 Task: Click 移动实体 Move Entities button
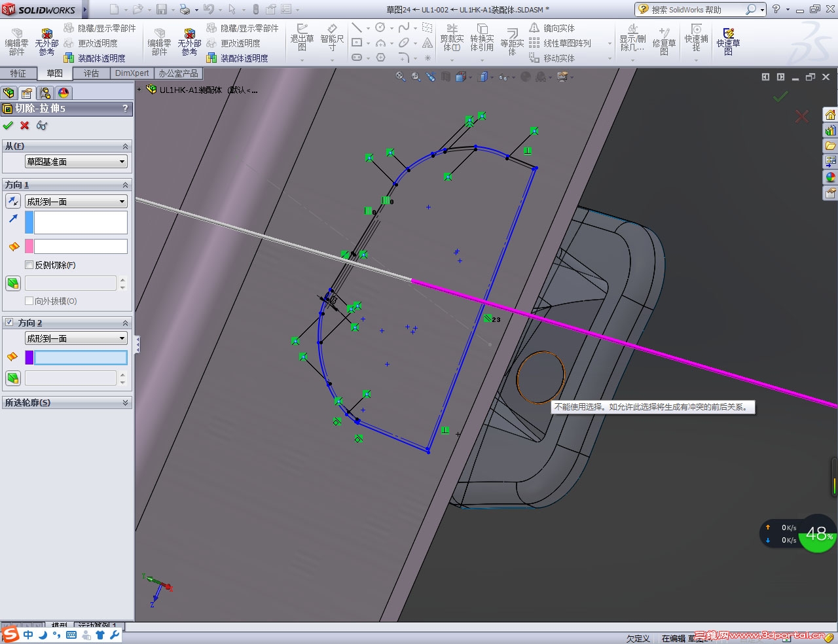pyautogui.click(x=552, y=58)
